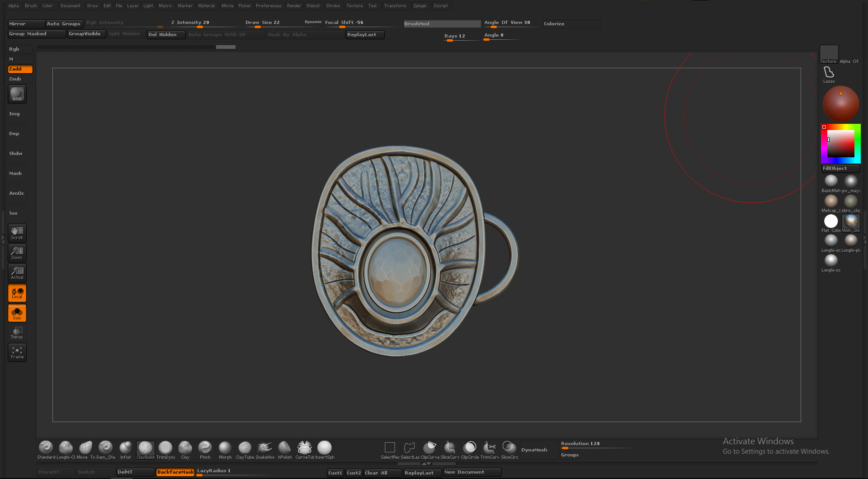Screen dimensions: 868x479
Task: Choose the CurveTube brush
Action: pyautogui.click(x=304, y=450)
